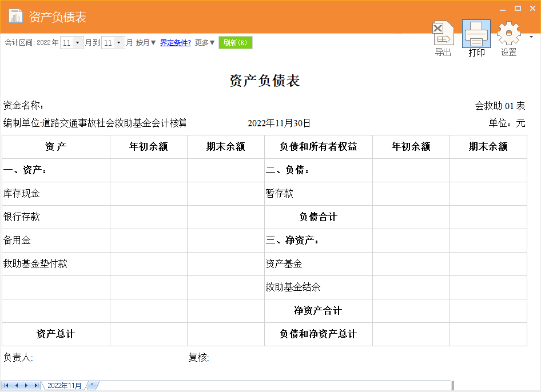Image resolution: width=541 pixels, height=392 pixels.
Task: Expand the 更多 options menu
Action: pyautogui.click(x=205, y=43)
